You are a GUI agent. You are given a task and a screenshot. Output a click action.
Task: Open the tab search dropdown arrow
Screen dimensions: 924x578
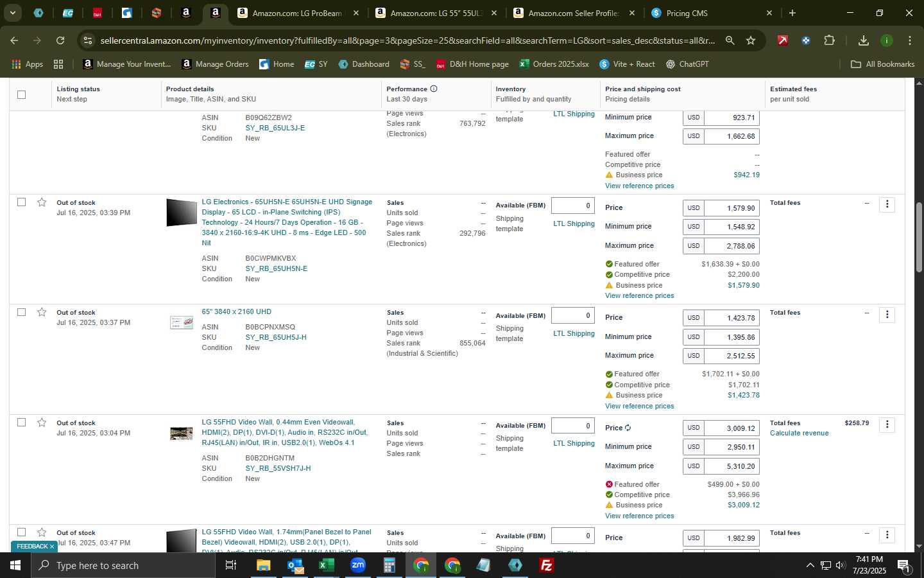(12, 13)
